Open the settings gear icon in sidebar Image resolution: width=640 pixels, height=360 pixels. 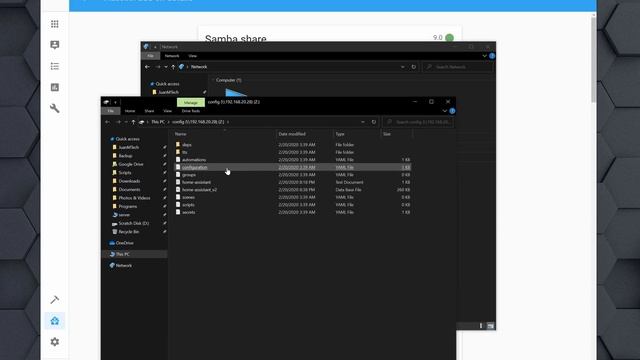(55, 342)
